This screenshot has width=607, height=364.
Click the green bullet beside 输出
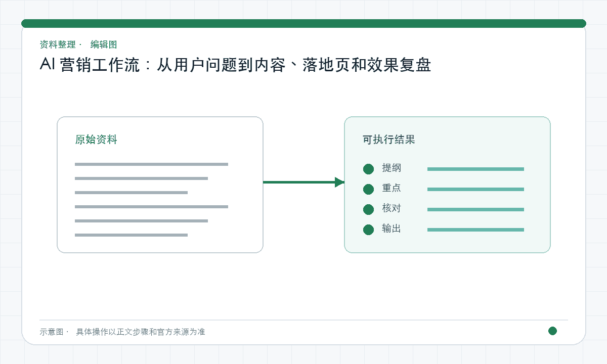coord(368,230)
